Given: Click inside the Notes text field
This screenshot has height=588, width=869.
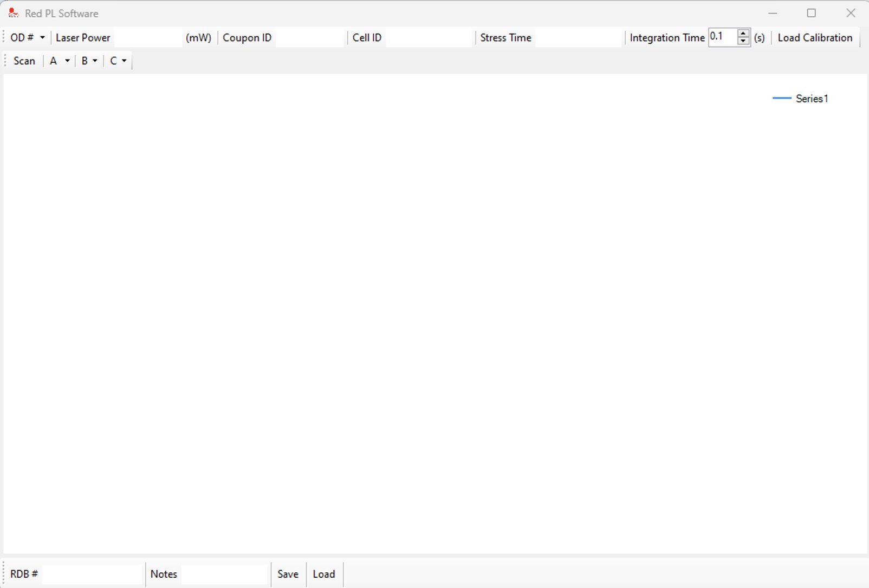Looking at the screenshot, I should (x=225, y=574).
